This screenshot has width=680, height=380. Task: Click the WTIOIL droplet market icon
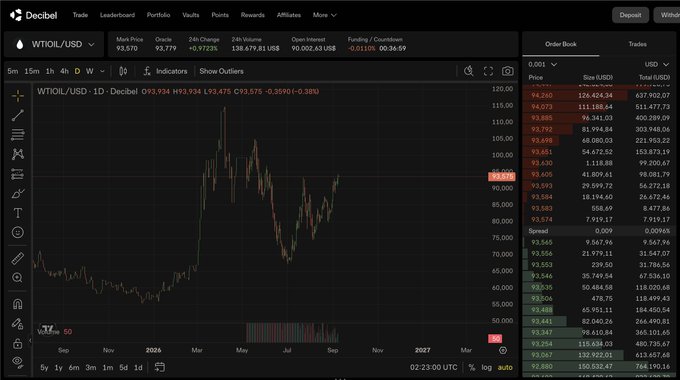tap(20, 44)
